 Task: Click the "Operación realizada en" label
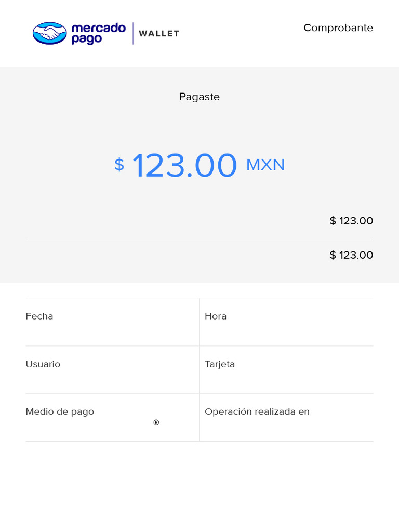pyautogui.click(x=257, y=412)
